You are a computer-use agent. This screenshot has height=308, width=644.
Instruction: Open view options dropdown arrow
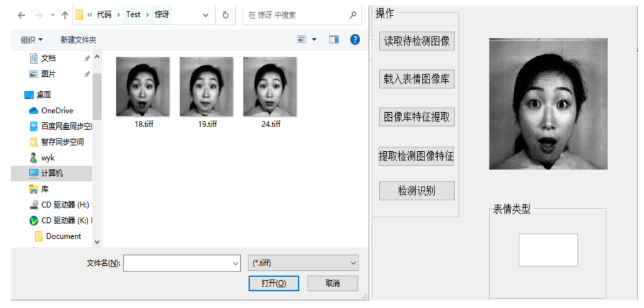click(314, 40)
